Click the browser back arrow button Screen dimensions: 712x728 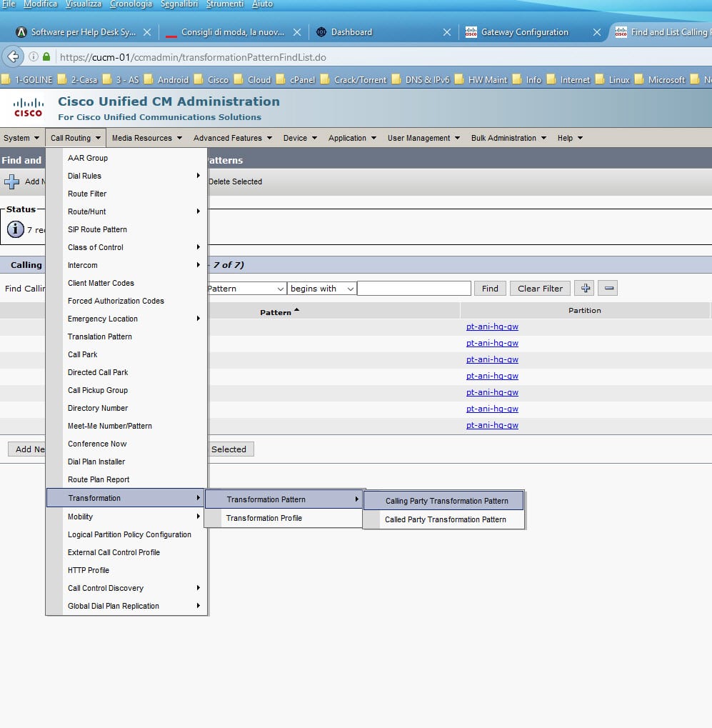tap(14, 56)
